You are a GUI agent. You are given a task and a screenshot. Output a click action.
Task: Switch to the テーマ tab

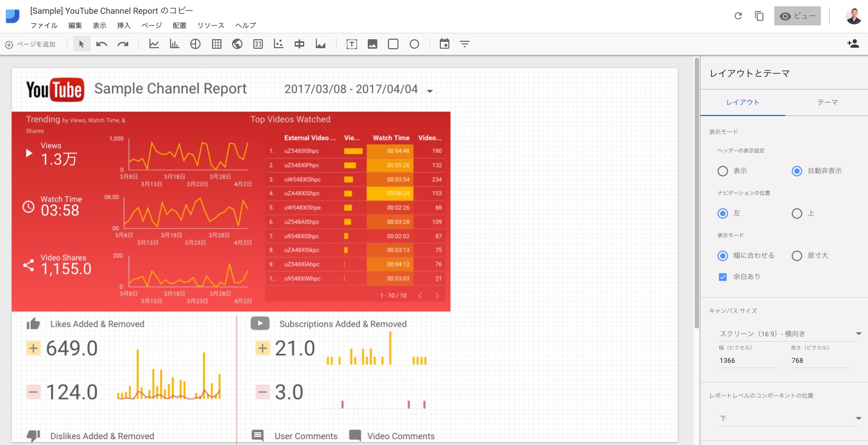pos(827,102)
